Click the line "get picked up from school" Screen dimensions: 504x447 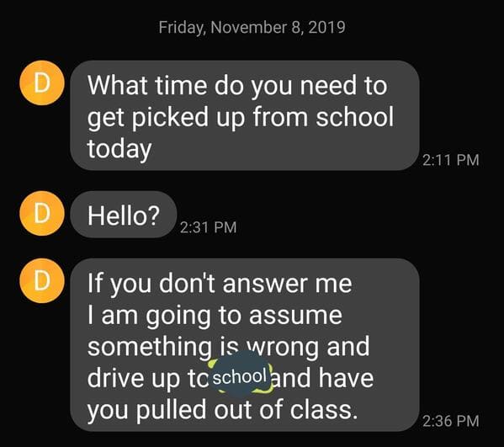[x=241, y=117]
